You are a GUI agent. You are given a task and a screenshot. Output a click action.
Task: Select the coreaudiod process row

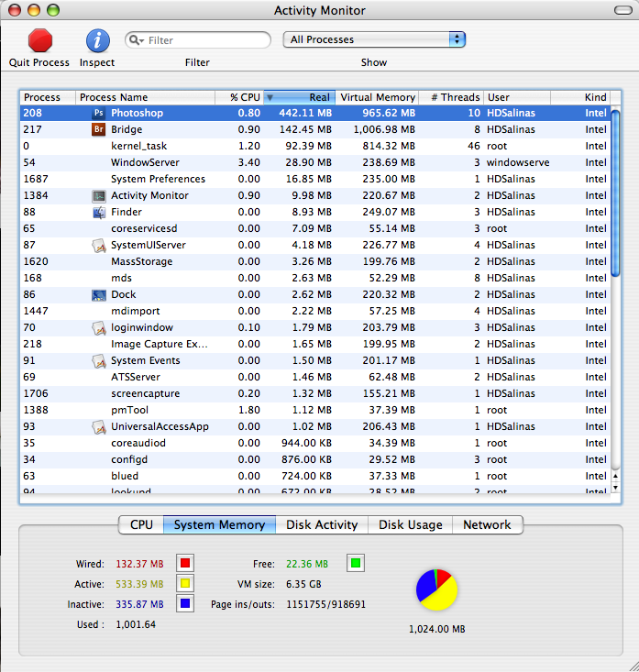[x=315, y=443]
